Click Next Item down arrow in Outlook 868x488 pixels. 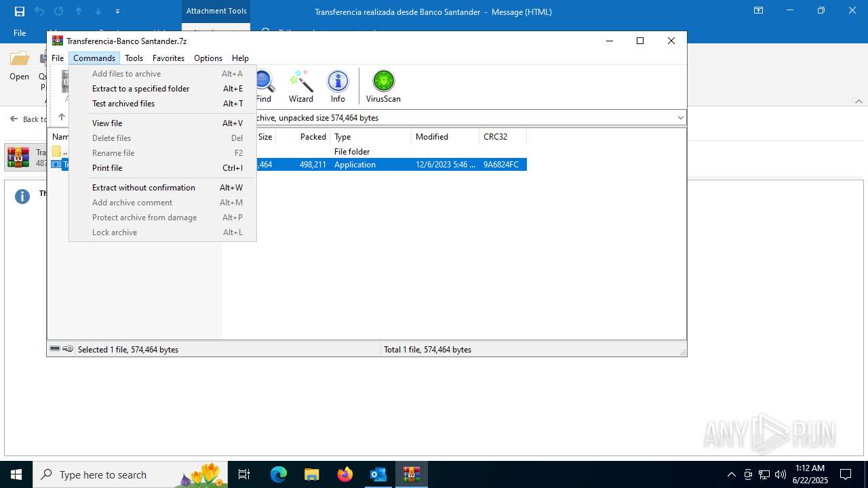pos(98,12)
